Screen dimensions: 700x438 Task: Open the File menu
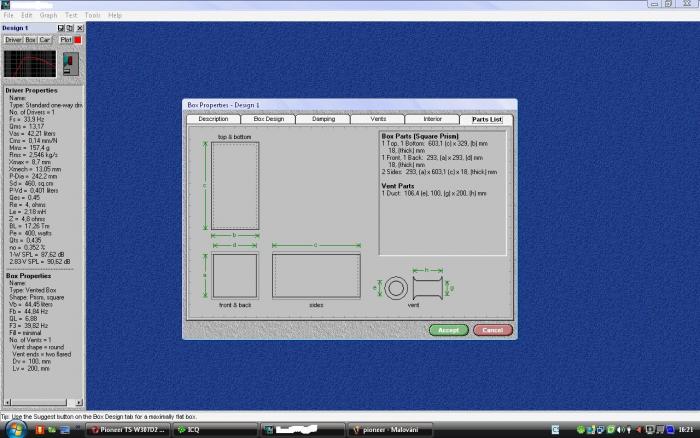[9, 16]
